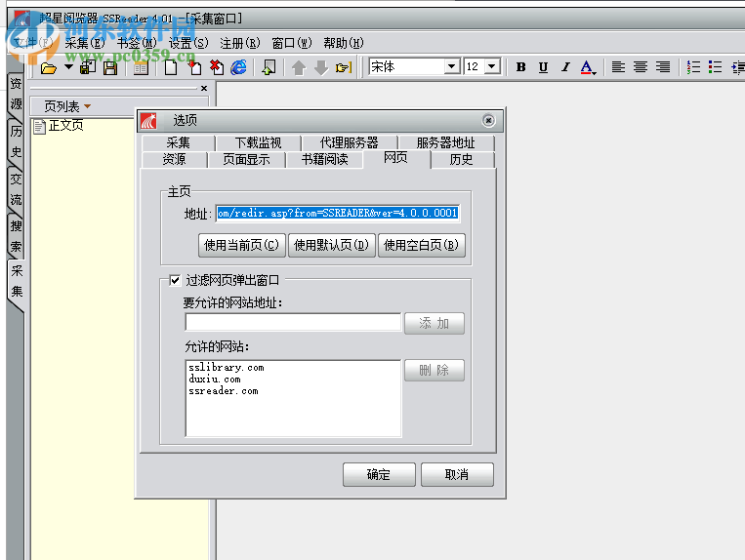Close the 选项 dialog
This screenshot has width=745, height=560.
pyautogui.click(x=488, y=121)
